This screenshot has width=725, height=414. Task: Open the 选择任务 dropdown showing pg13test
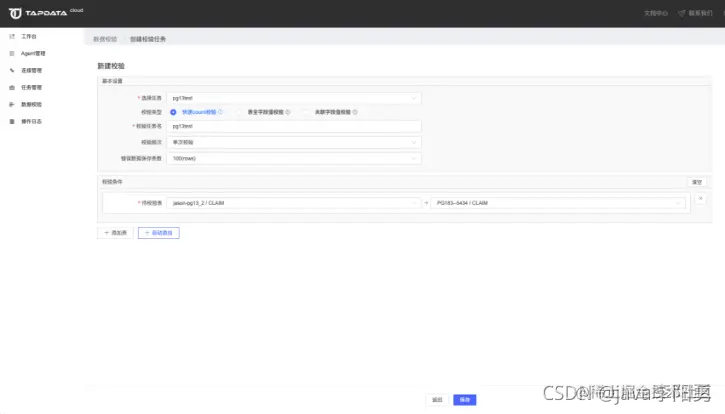pyautogui.click(x=294, y=98)
